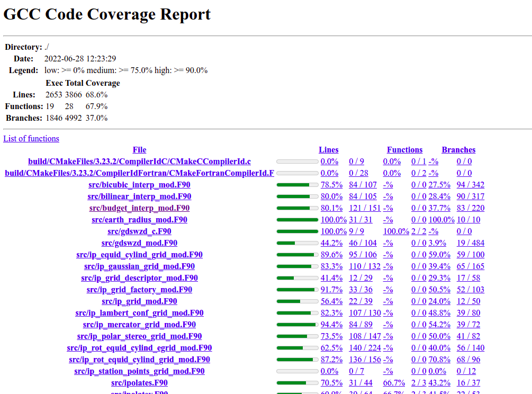Open src/ip_station_points_grid_mod.F90 report
Screen dimensions: 532x394
(x=139, y=371)
